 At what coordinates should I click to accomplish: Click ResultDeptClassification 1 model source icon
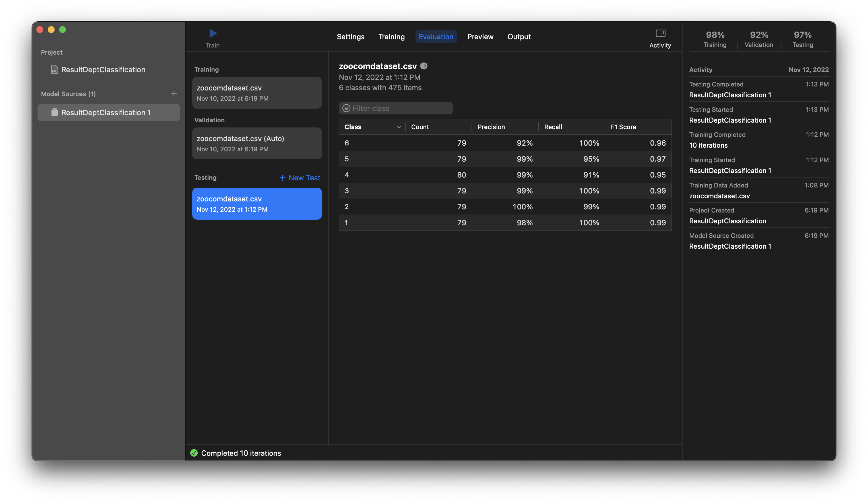click(x=54, y=113)
